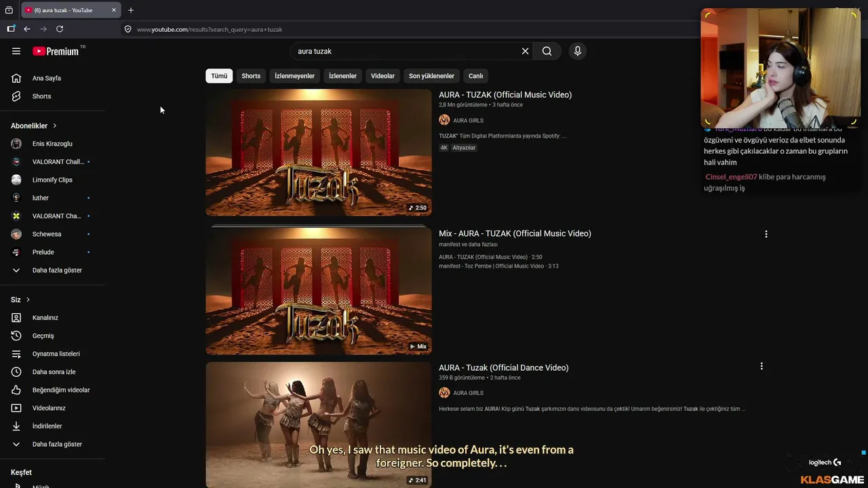868x488 pixels.
Task: Open the AURA GIRLS avatar under Official Dance Video
Action: (x=444, y=392)
